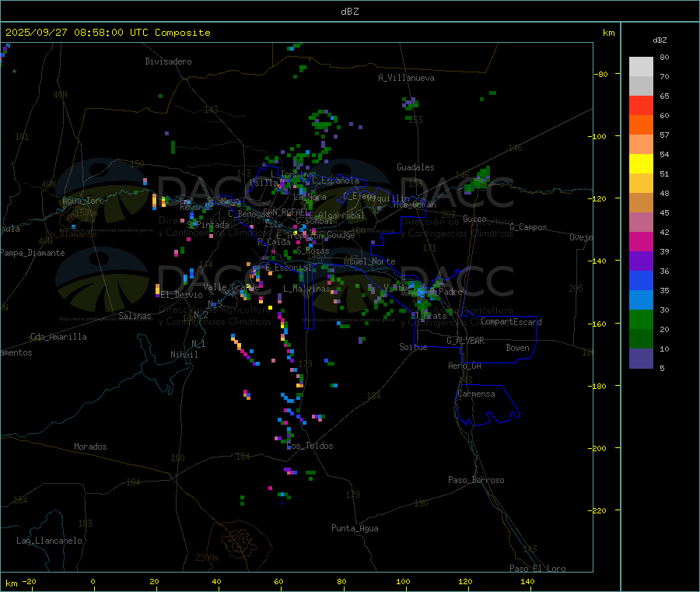Click the Divisadero label on the map
700x592 pixels.
tap(168, 61)
